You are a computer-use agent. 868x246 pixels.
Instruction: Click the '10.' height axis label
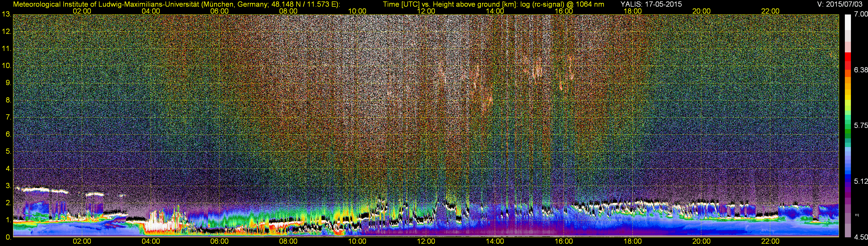[7, 66]
